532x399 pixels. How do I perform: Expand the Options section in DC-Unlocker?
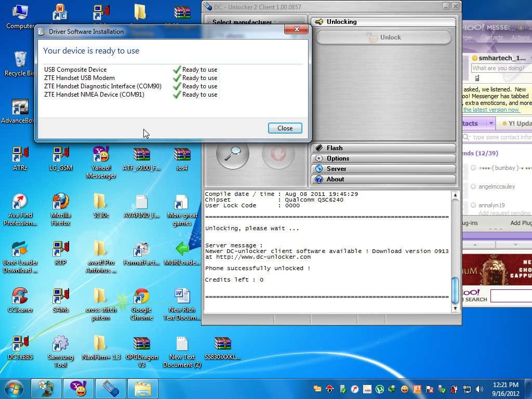(383, 158)
